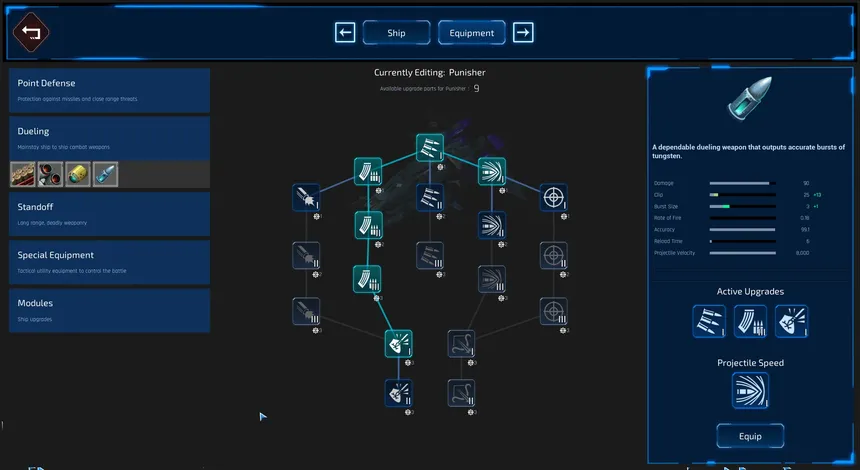The image size is (860, 470).
Task: Select the blue bullet Punisher thumbnail
Action: pyautogui.click(x=105, y=174)
